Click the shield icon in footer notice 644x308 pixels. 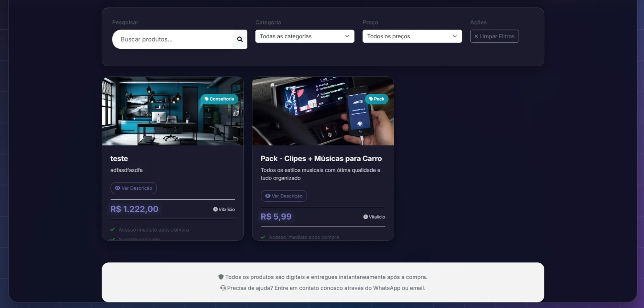click(221, 277)
